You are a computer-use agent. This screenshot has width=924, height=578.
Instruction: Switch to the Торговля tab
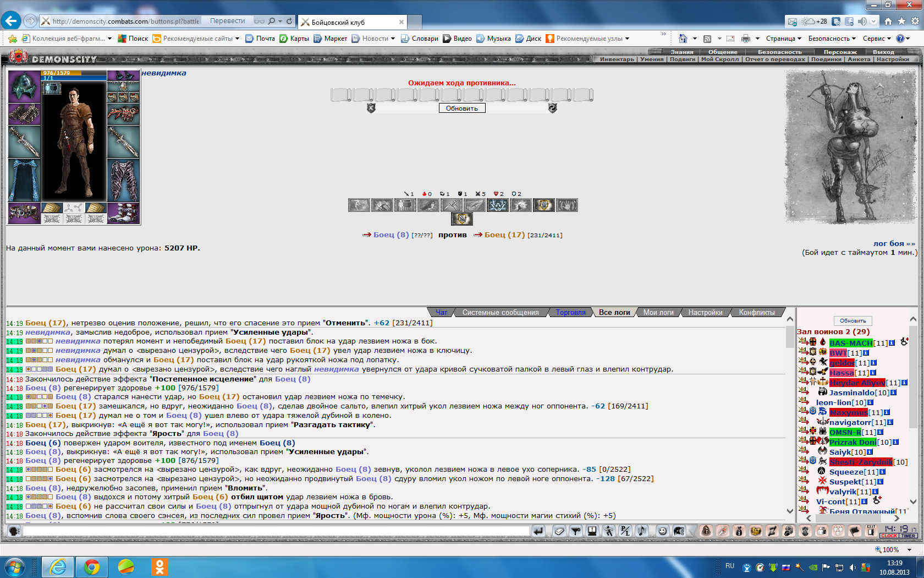pos(570,313)
